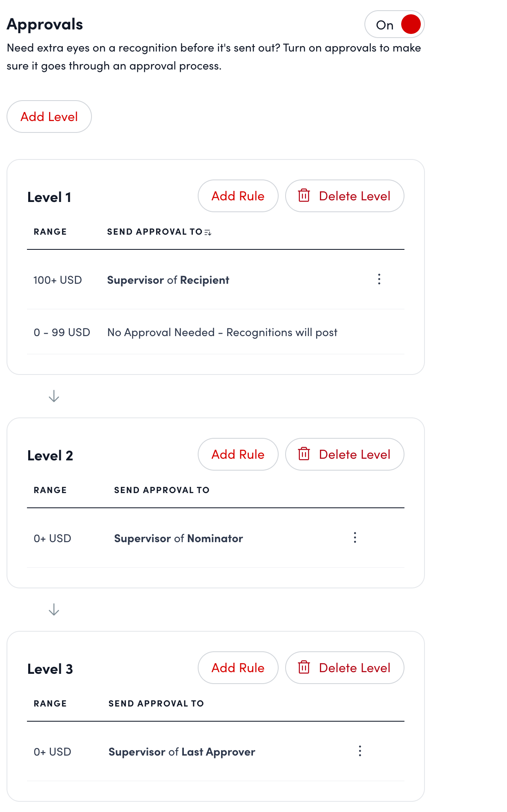Open options menu for Supervisor of Nominator rule

pos(355,538)
